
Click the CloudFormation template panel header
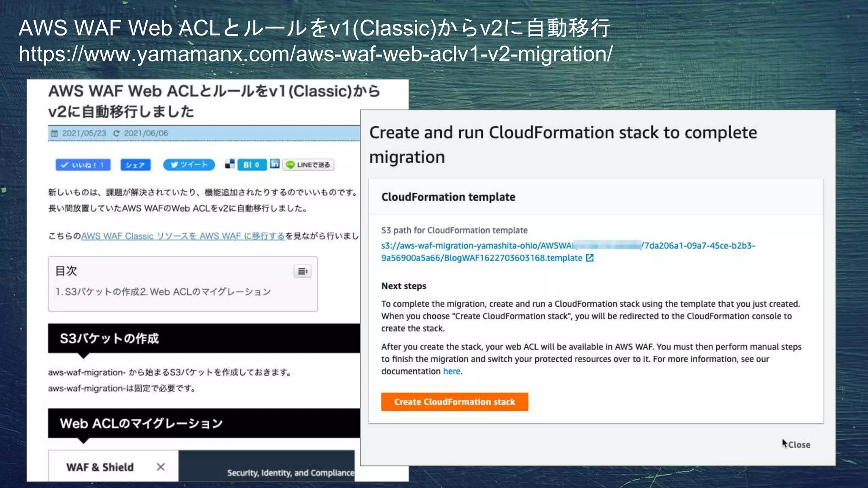[x=596, y=197]
